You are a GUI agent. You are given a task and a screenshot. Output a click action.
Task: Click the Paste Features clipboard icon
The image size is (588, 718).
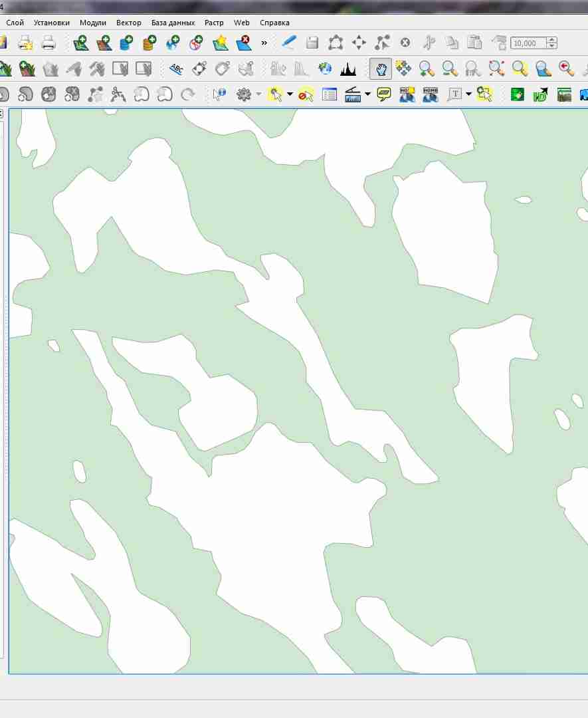[x=475, y=43]
